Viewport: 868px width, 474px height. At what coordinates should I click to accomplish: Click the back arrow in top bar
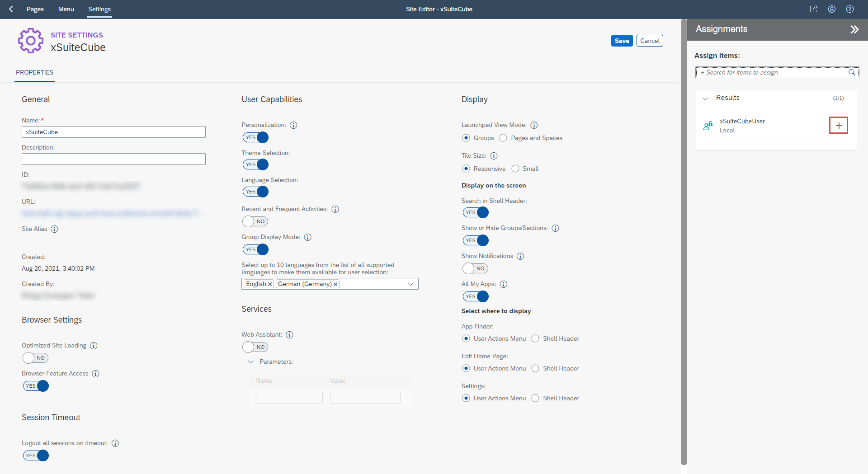pyautogui.click(x=11, y=9)
